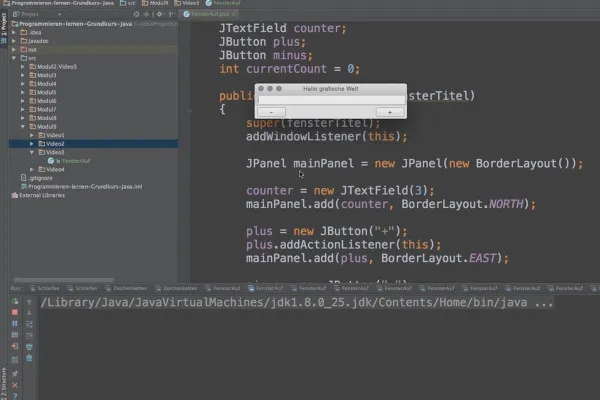Hide the Project tool window

click(x=172, y=14)
